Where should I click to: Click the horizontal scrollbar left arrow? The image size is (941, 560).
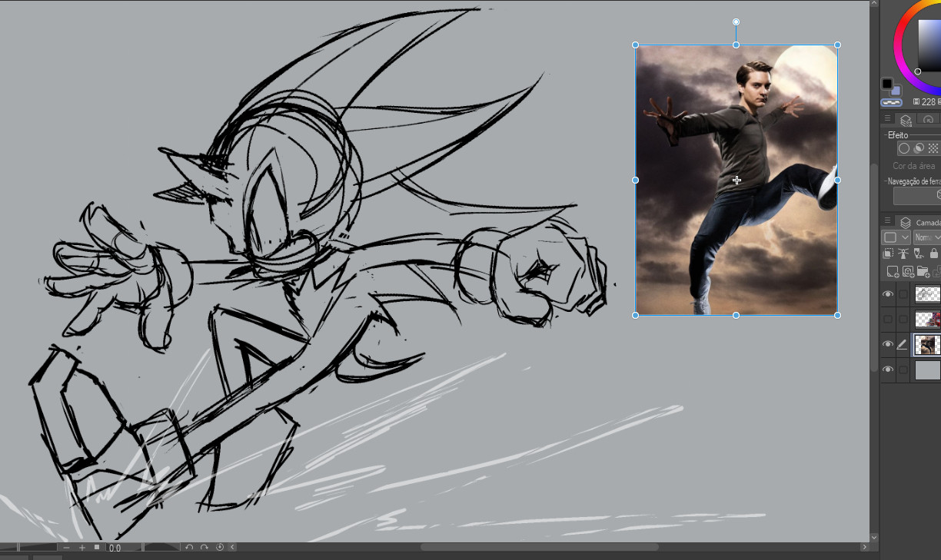tap(233, 548)
